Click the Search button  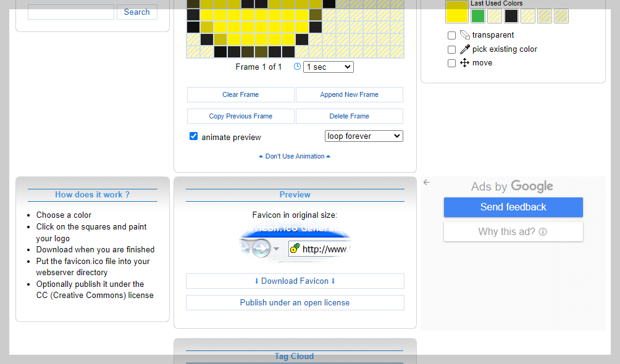coord(137,12)
